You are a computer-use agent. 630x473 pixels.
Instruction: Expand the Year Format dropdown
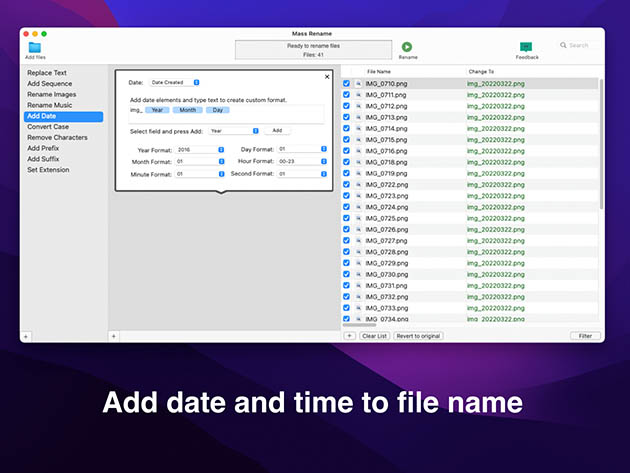200,149
